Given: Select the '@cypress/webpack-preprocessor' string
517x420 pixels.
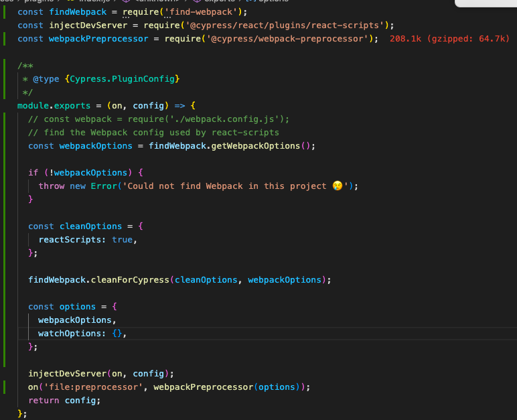Looking at the screenshot, I should click(x=287, y=39).
